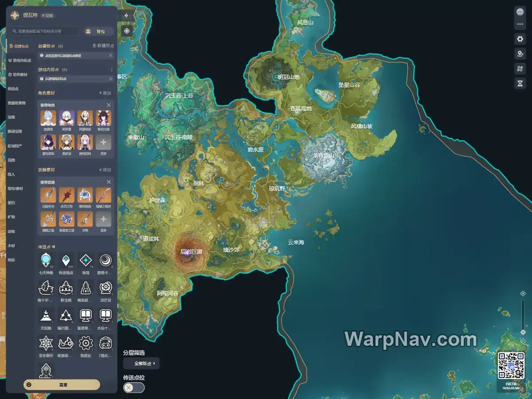Collapse the side panel with the arrow

126,16
